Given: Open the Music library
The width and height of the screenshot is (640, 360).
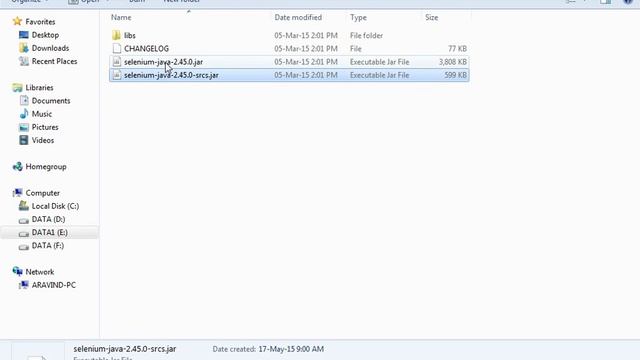Looking at the screenshot, I should (42, 114).
